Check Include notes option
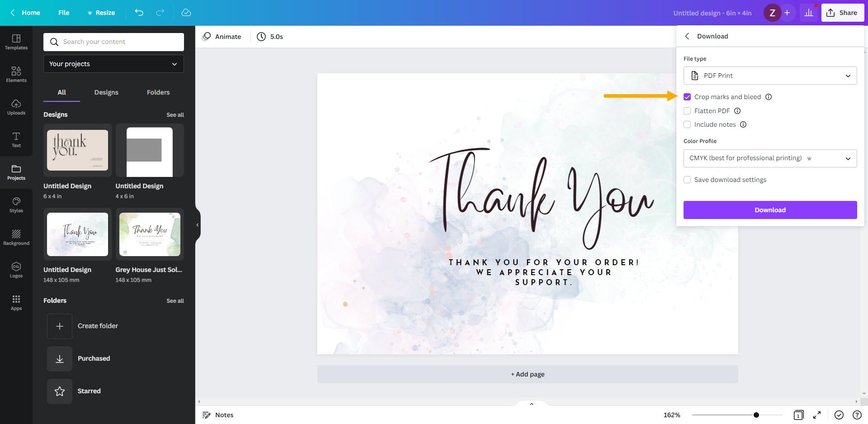This screenshot has width=868, height=424. pyautogui.click(x=687, y=124)
